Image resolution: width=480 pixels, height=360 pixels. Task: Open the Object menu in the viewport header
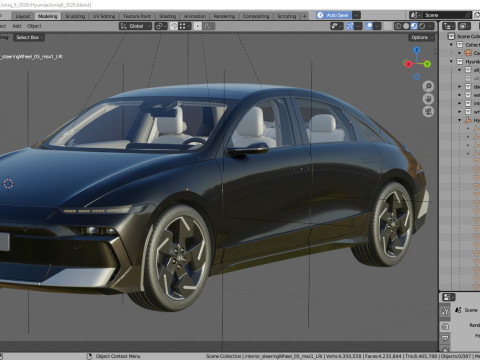click(x=34, y=26)
